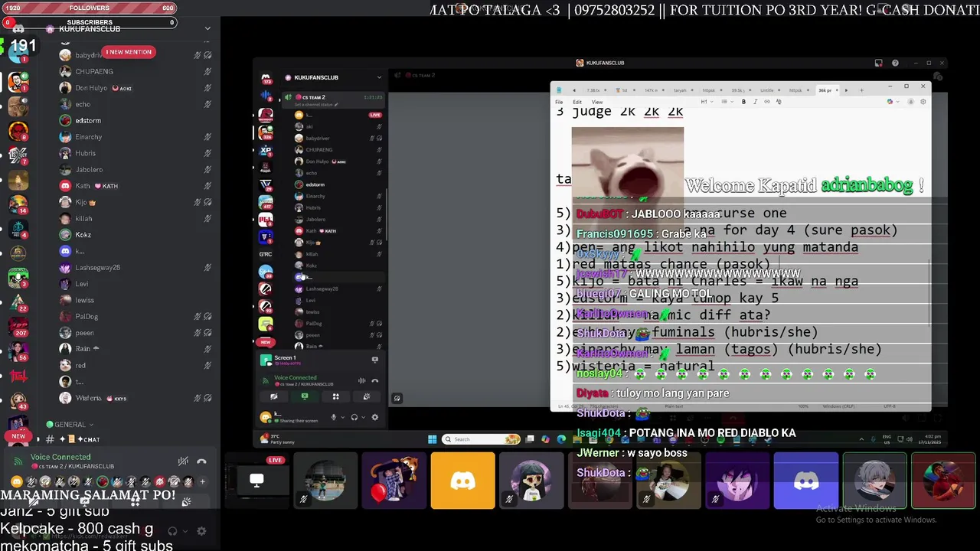Select the CS TEAM 2 voice channel in shared window
The image size is (980, 551).
point(333,100)
